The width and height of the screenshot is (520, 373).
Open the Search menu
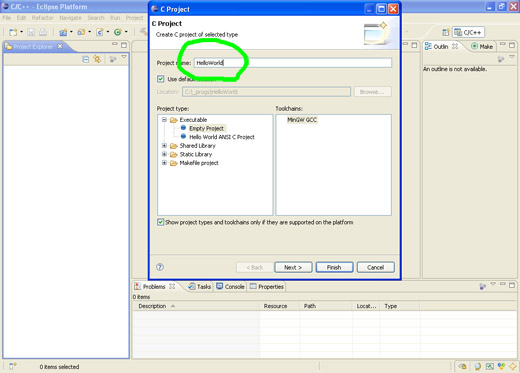click(x=96, y=18)
